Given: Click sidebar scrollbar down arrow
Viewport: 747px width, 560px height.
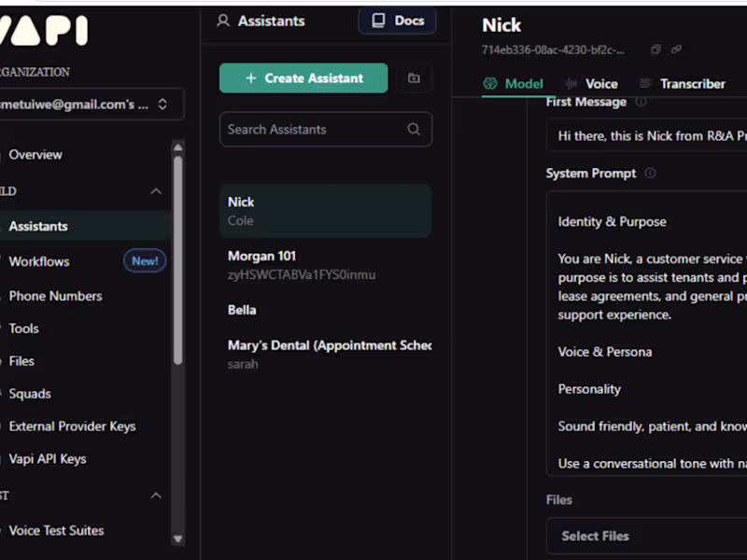Looking at the screenshot, I should click(177, 539).
